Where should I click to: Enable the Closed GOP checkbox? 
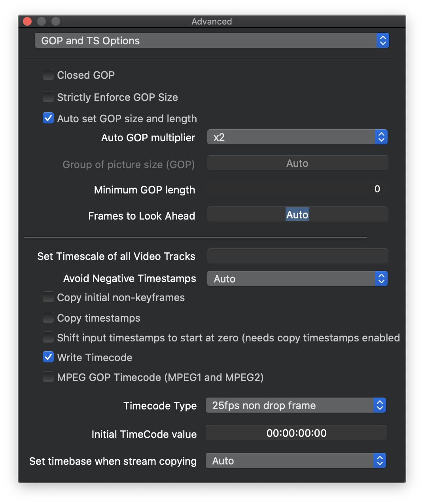pos(48,75)
